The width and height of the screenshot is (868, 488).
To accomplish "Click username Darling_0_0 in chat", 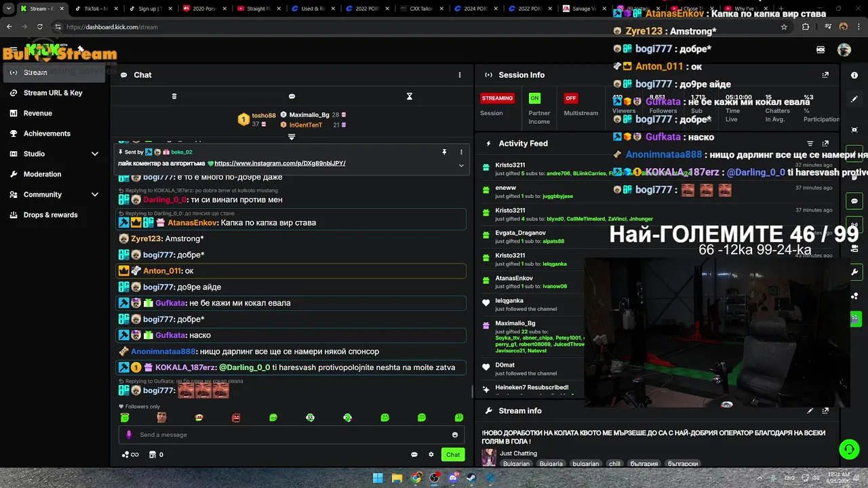I will point(165,200).
